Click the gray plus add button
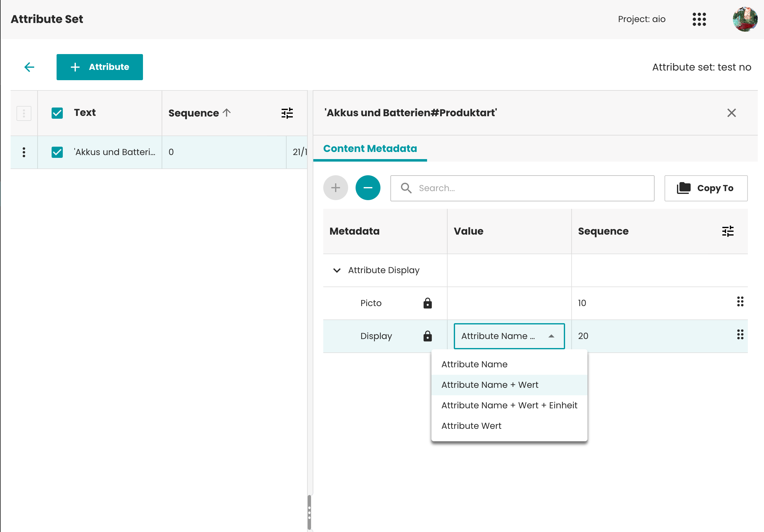This screenshot has width=764, height=532. pyautogui.click(x=335, y=188)
